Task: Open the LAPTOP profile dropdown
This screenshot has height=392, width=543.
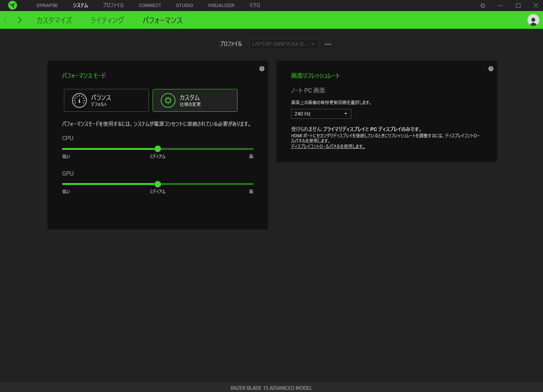Action: click(x=283, y=44)
